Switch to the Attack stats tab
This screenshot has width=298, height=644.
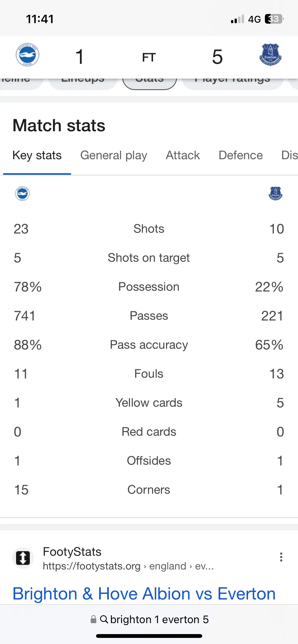pyautogui.click(x=183, y=155)
